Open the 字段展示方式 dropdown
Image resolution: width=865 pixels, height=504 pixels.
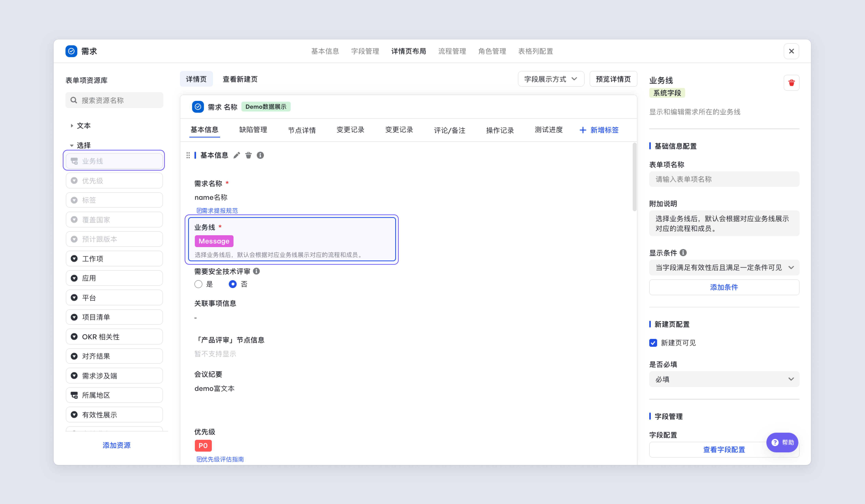tap(551, 79)
